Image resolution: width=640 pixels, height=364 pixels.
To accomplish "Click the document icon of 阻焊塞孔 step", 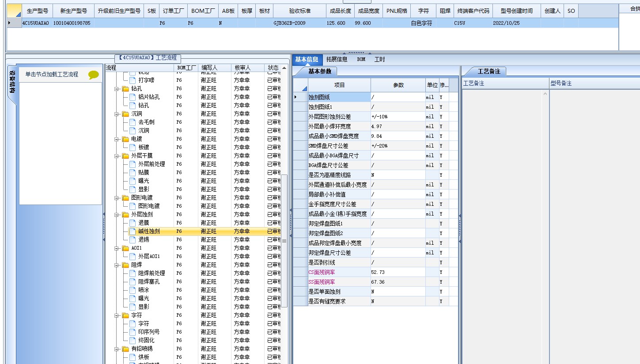I will (x=133, y=281).
